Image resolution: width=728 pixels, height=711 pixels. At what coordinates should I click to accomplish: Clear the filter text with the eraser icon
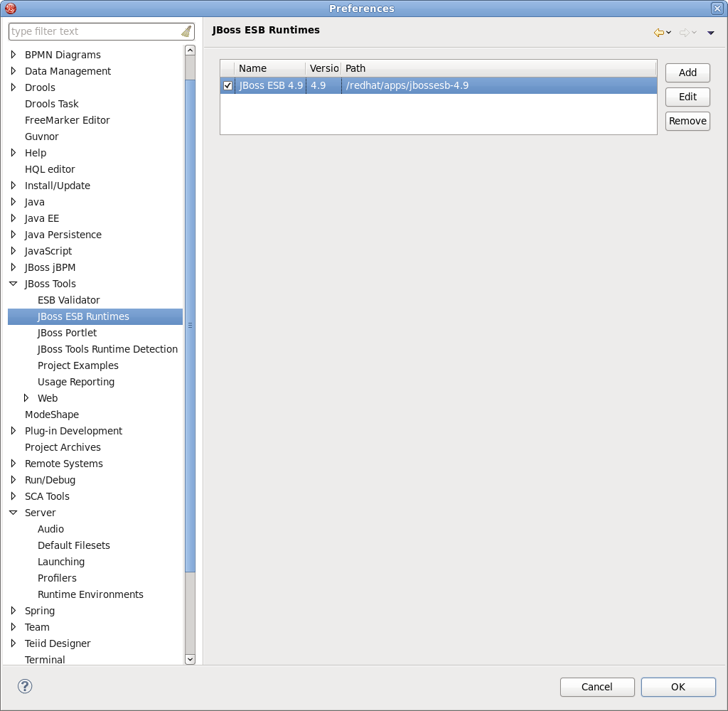point(187,31)
